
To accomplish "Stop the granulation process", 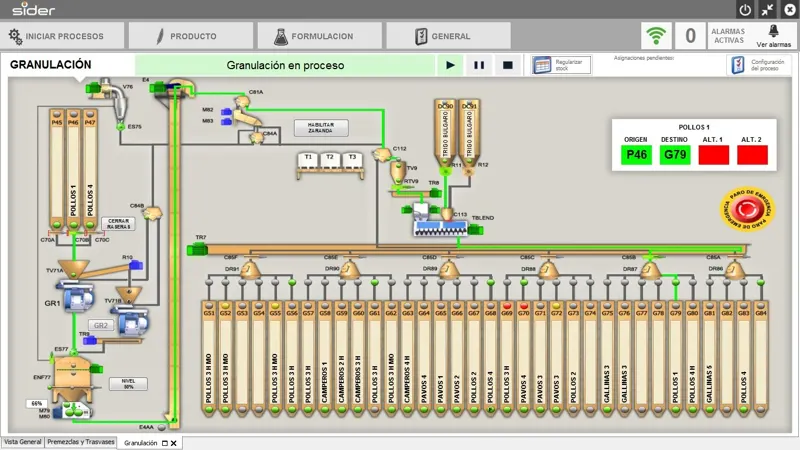I will 508,65.
